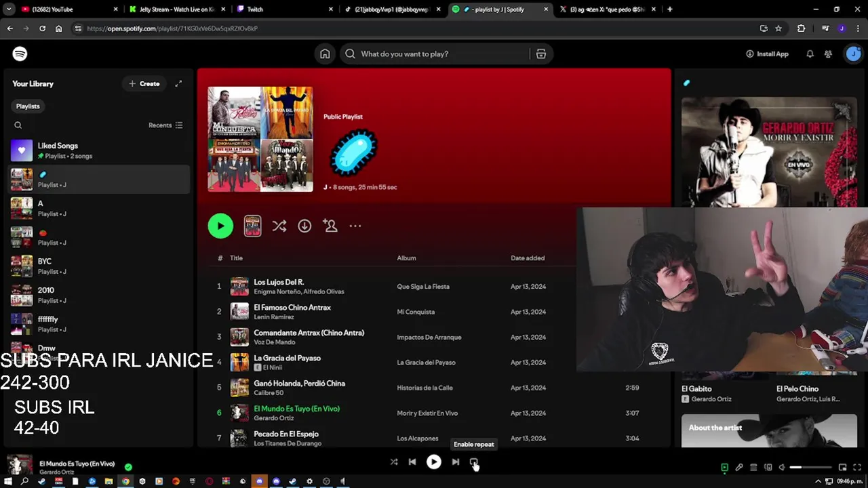Screen dimensions: 868x488
Task: Select track Comandante Antrax (Chino Antra)
Action: 309,333
